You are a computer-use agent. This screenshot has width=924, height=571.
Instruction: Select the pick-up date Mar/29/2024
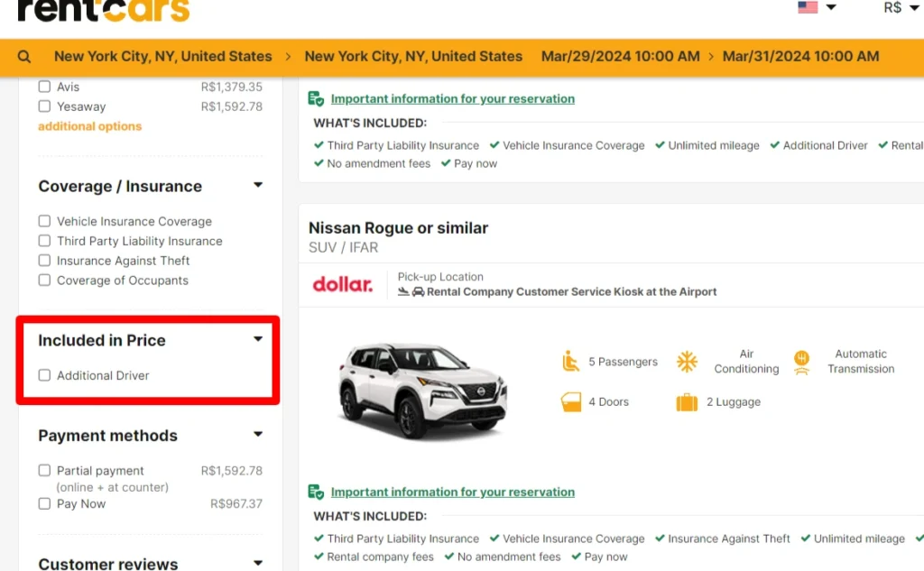point(620,56)
